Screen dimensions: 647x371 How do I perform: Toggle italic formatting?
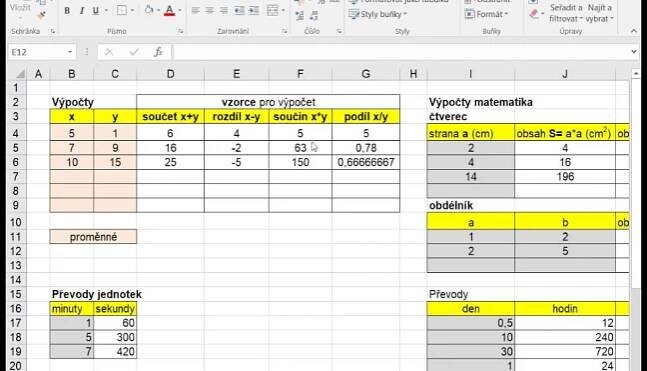[82, 11]
